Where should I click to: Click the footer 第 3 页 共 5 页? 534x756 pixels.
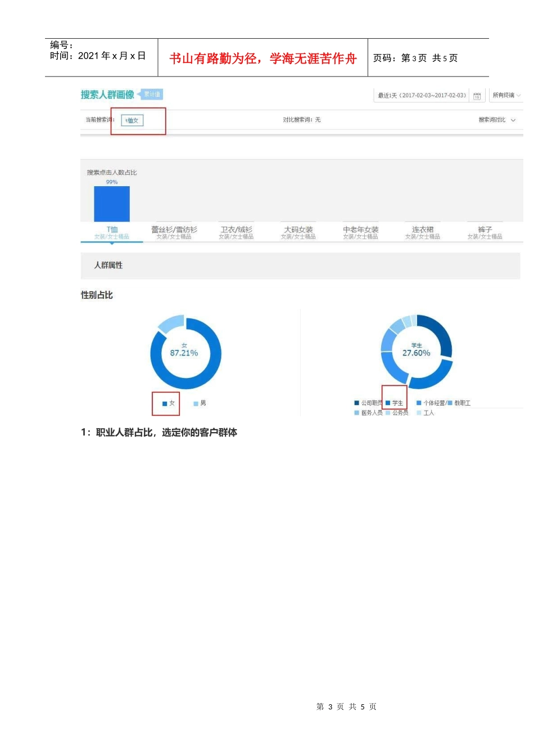(346, 707)
